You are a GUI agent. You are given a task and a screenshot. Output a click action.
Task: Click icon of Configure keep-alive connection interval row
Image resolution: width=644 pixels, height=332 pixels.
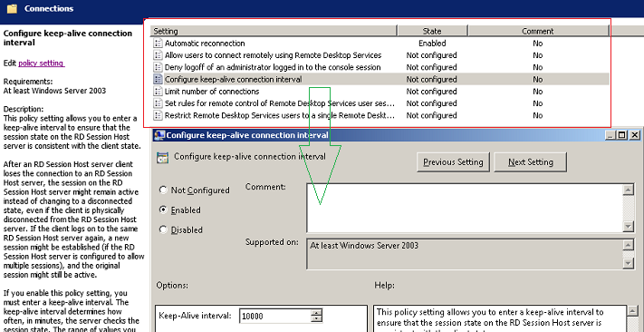coord(158,79)
